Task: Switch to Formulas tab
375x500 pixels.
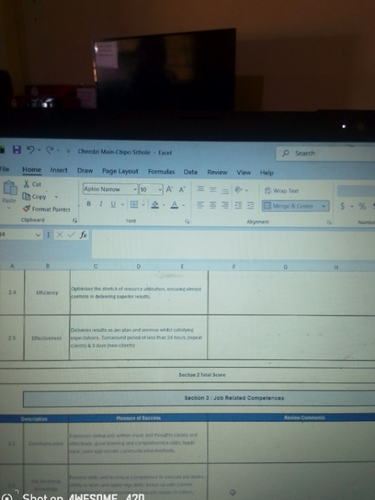Action: 161,172
